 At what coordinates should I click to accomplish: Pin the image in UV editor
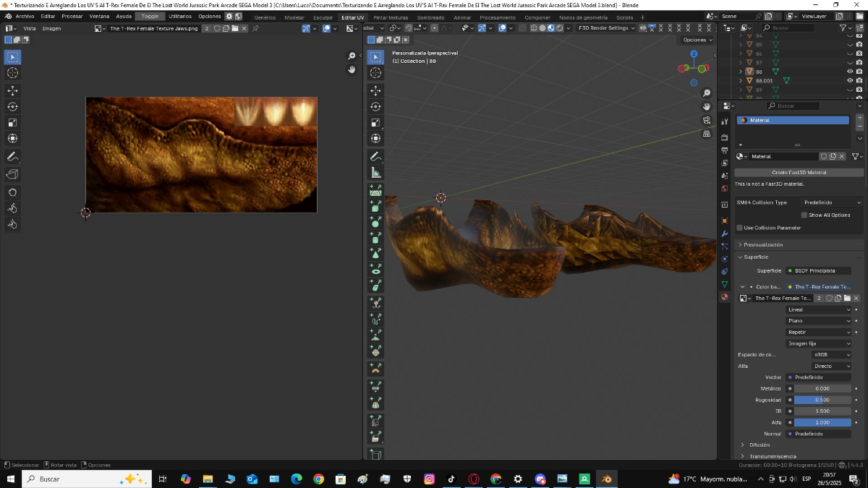tap(255, 28)
